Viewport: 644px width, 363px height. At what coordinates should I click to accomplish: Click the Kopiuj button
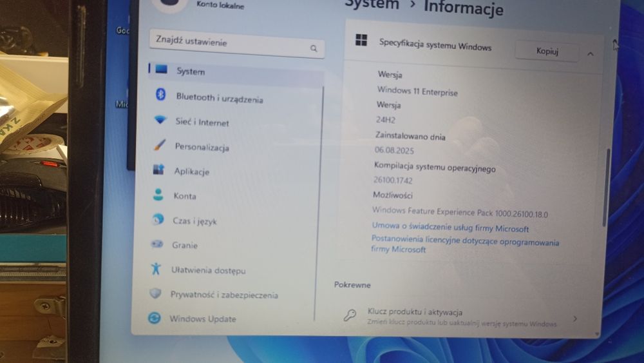tap(547, 51)
